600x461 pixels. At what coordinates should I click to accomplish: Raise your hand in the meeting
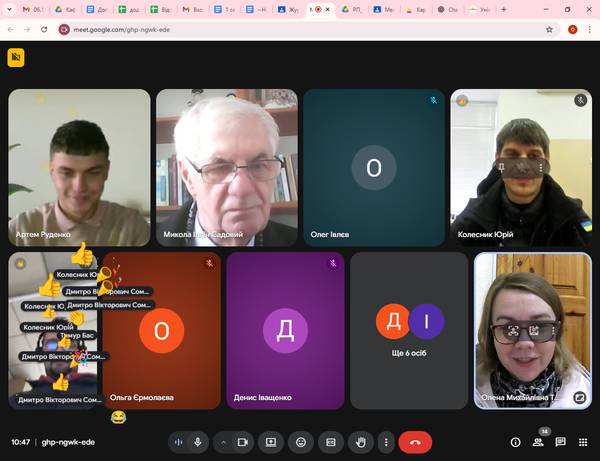(360, 441)
